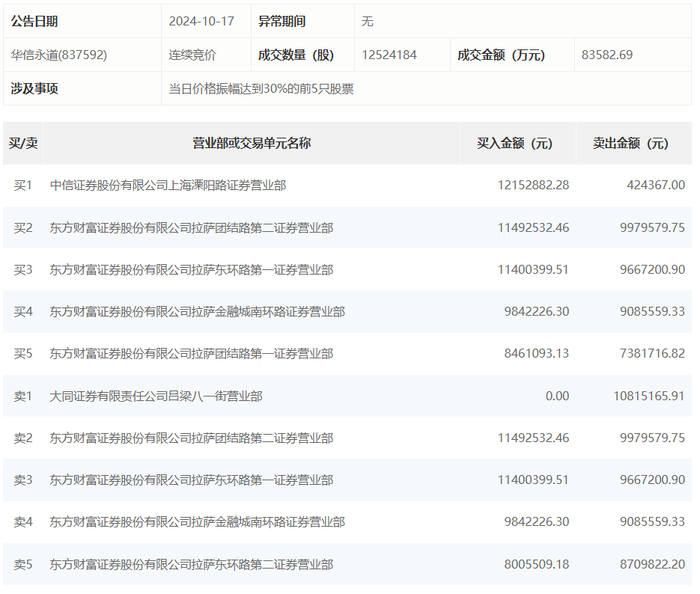Select 11400399.51 in the 卖3 row

click(x=533, y=480)
